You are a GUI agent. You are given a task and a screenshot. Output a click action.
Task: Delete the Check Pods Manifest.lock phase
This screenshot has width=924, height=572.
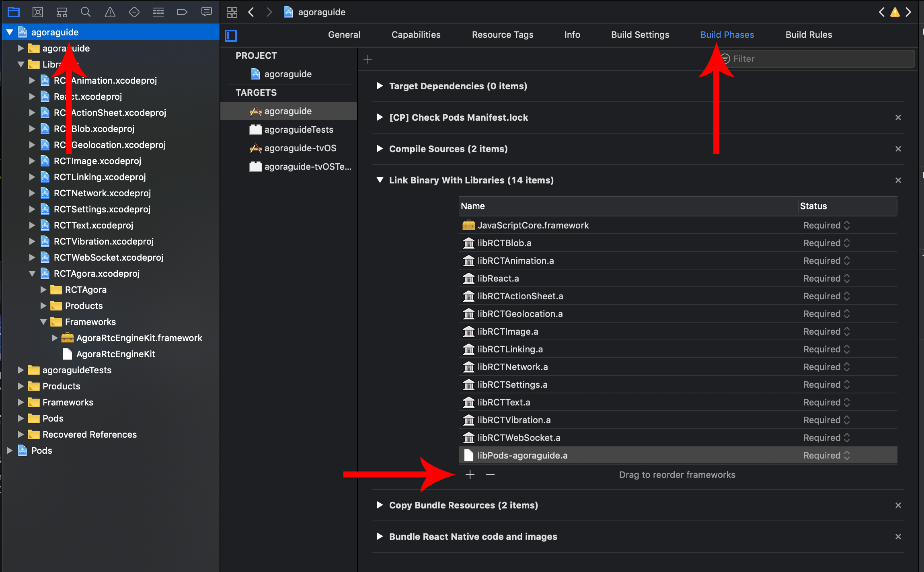(x=898, y=117)
